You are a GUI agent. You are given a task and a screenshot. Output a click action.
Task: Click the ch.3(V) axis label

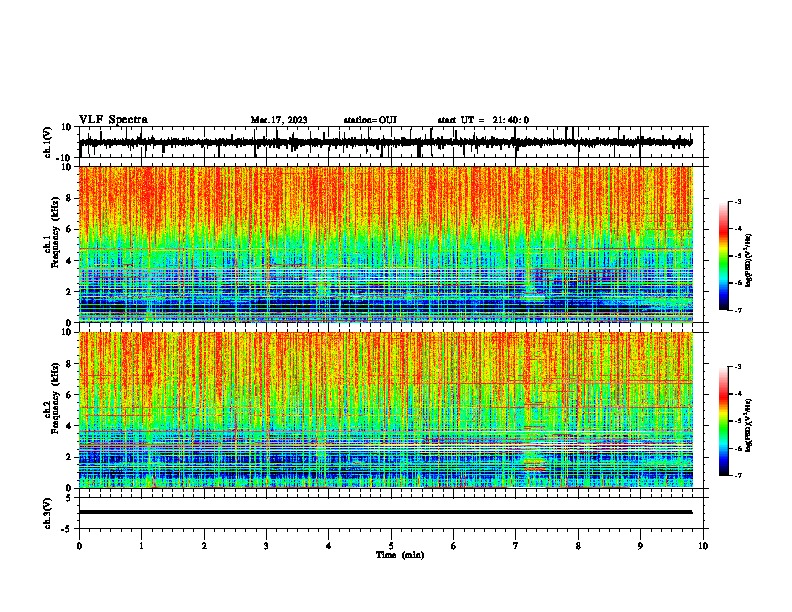click(47, 513)
